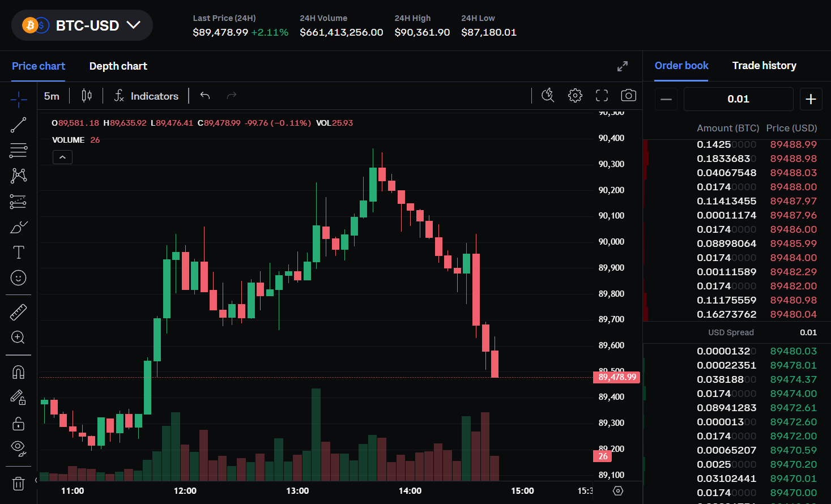This screenshot has height=504, width=831.
Task: Switch to the Depth chart tab
Action: 118,66
